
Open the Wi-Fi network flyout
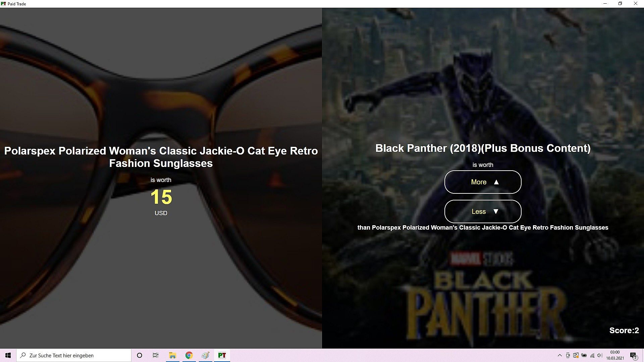(x=592, y=355)
